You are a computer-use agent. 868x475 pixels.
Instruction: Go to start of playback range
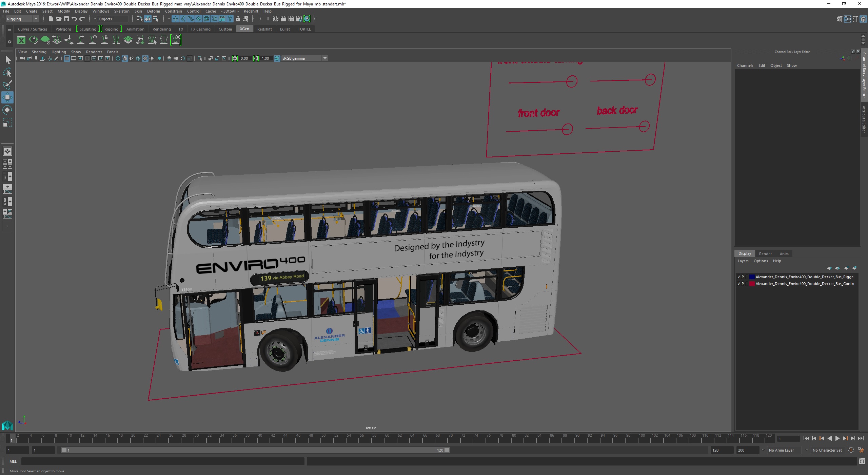point(806,439)
